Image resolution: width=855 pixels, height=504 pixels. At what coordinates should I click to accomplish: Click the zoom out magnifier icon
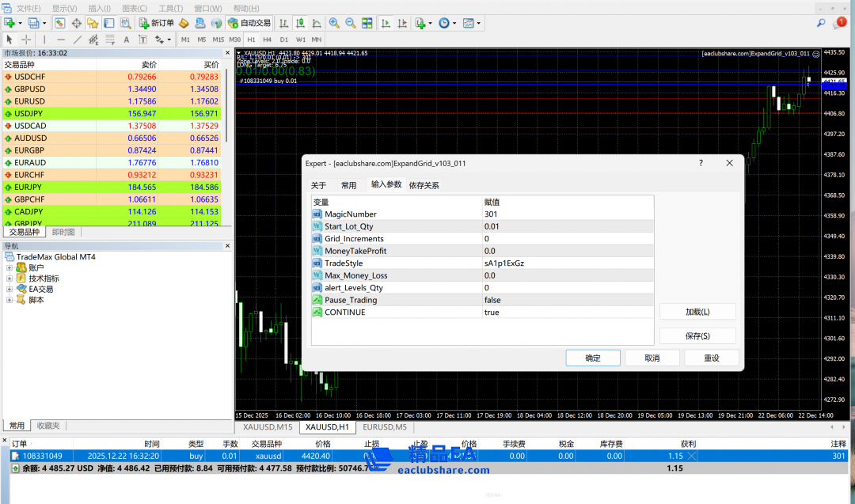[350, 23]
